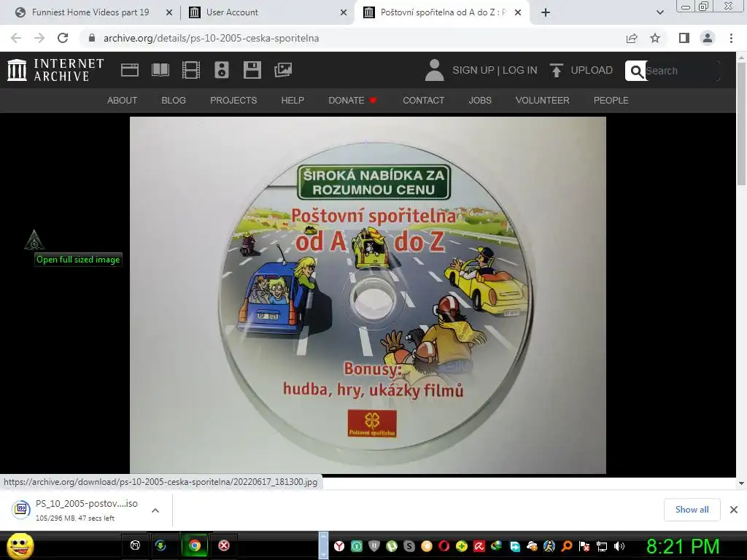Click the Chrome taskbar button
The image size is (747, 560).
pos(194,545)
